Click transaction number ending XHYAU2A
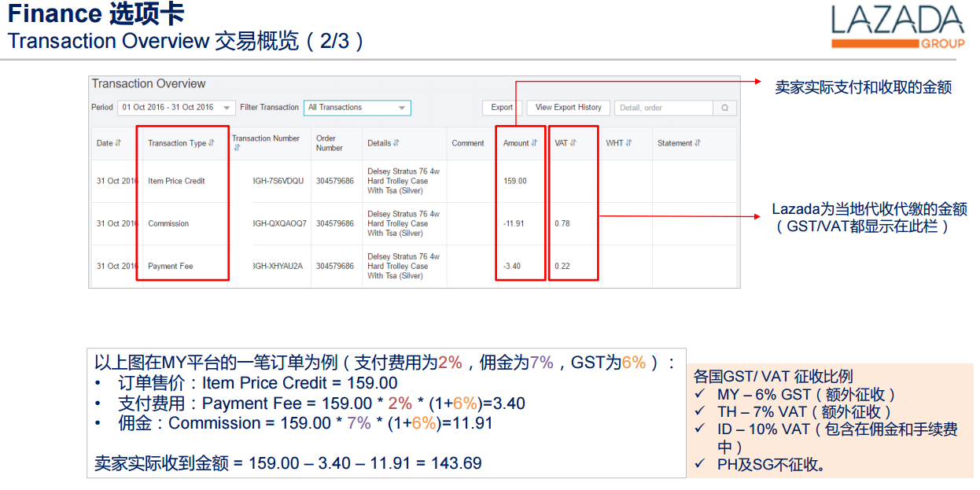 [x=277, y=266]
